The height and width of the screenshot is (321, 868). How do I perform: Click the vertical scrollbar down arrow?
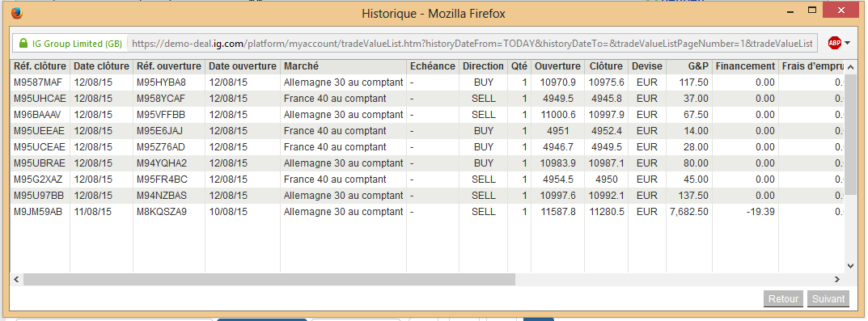click(851, 266)
